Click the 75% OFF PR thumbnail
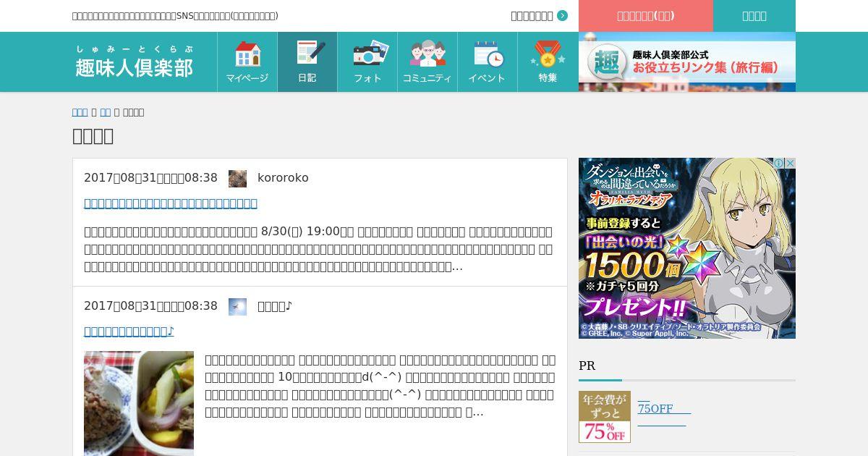 pyautogui.click(x=605, y=417)
